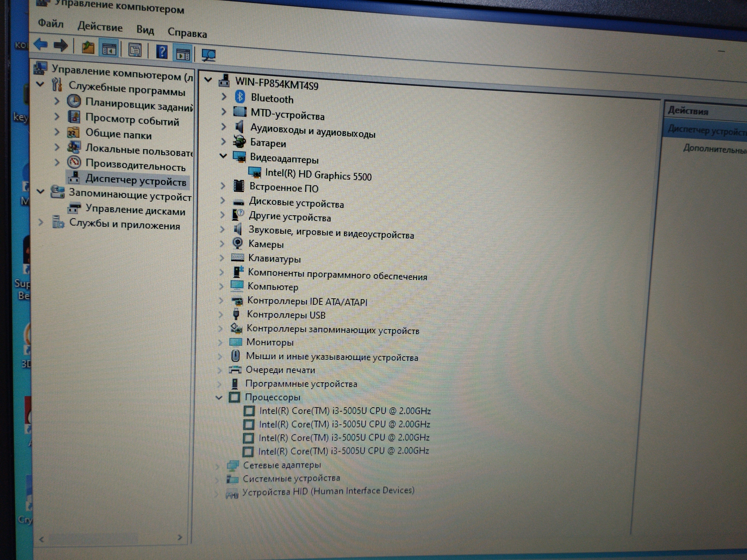This screenshot has width=747, height=560.
Task: Open the Справка menu
Action: coord(187,33)
